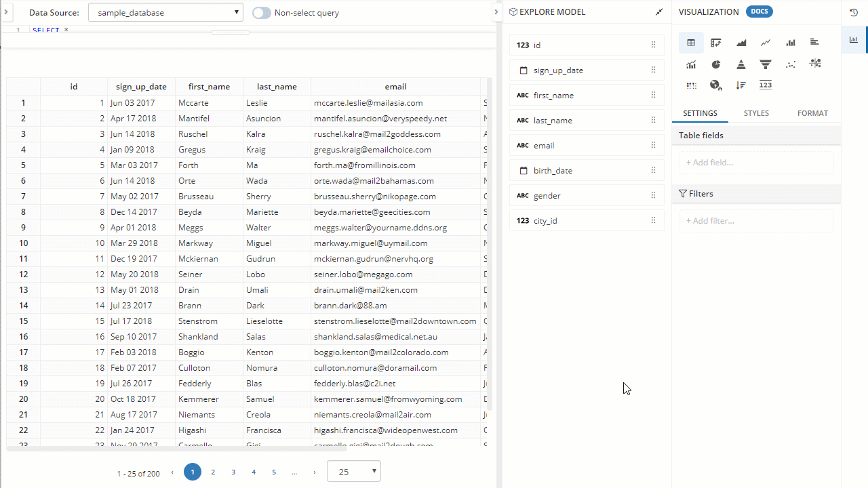Click the visualization chart sidebar icon
The image size is (868, 488).
854,40
